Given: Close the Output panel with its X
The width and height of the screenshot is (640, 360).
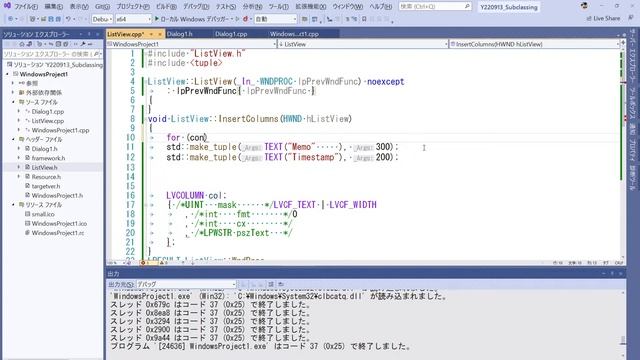Looking at the screenshot, I should coord(620,273).
